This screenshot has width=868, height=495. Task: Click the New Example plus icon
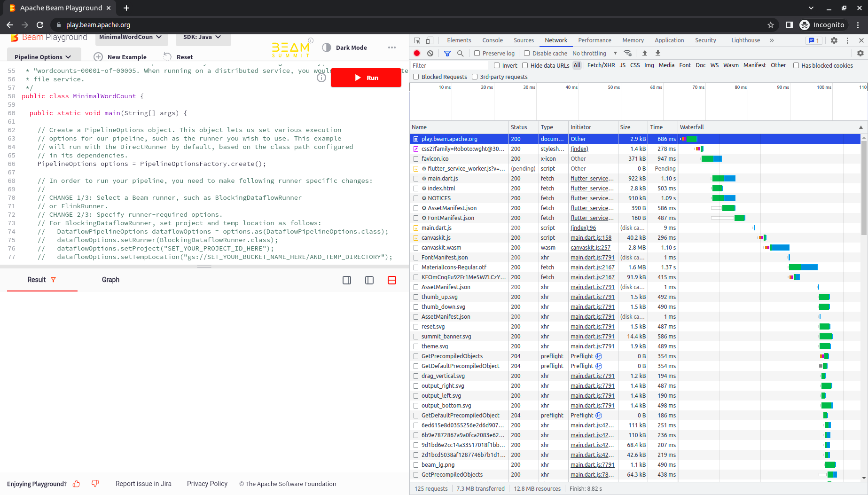click(98, 56)
